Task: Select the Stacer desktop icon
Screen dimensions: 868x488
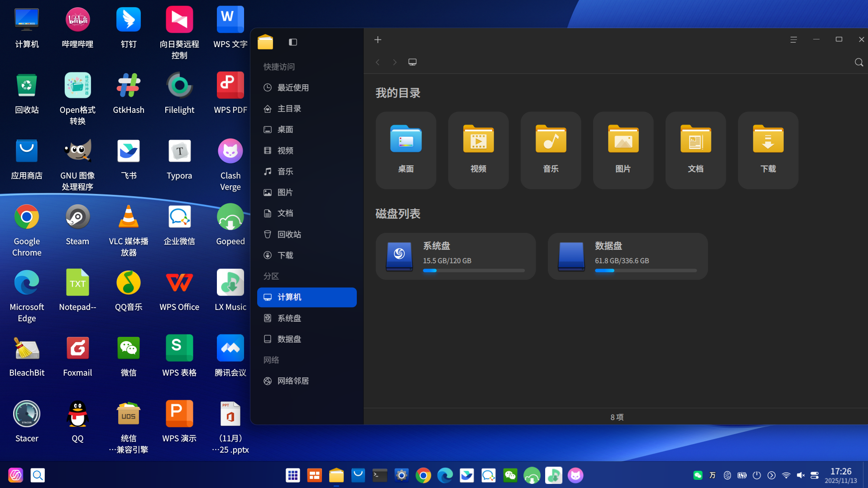Action: (x=27, y=422)
